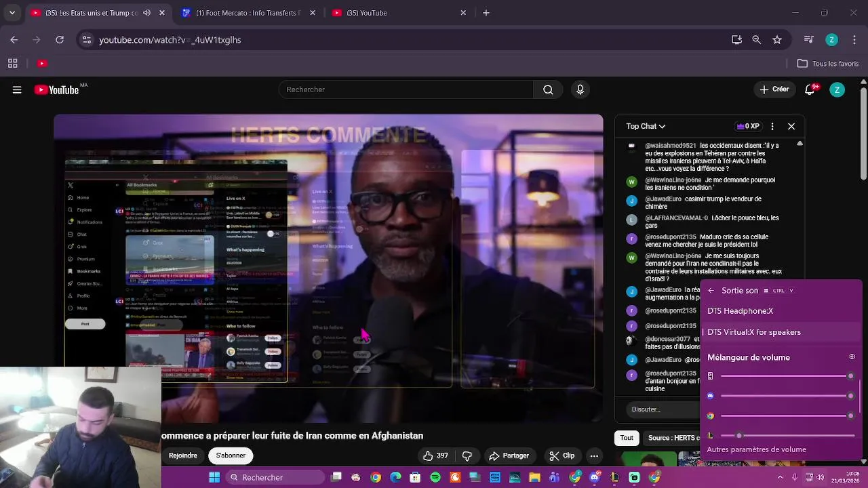Open Chrome zoom magnifier in address bar
Viewport: 868px width, 488px height.
click(x=757, y=40)
